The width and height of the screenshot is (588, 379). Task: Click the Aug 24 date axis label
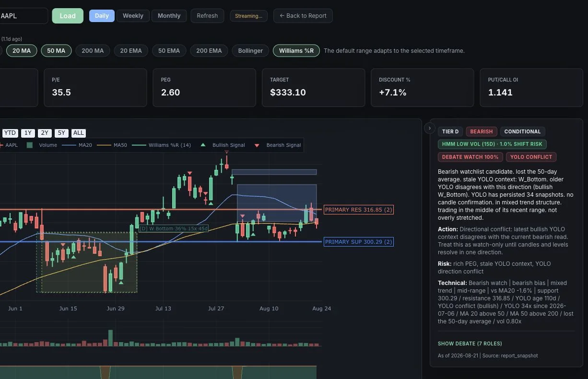pyautogui.click(x=321, y=308)
